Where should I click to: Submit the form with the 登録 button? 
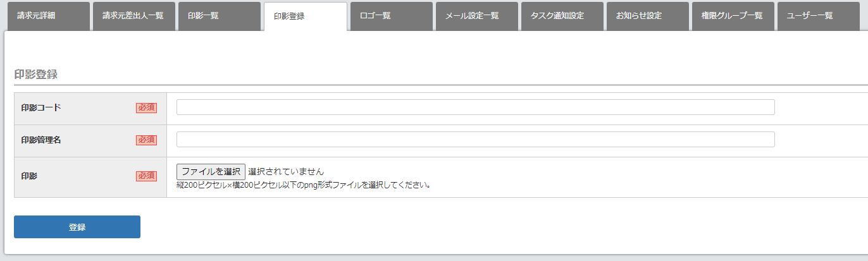[x=77, y=227]
